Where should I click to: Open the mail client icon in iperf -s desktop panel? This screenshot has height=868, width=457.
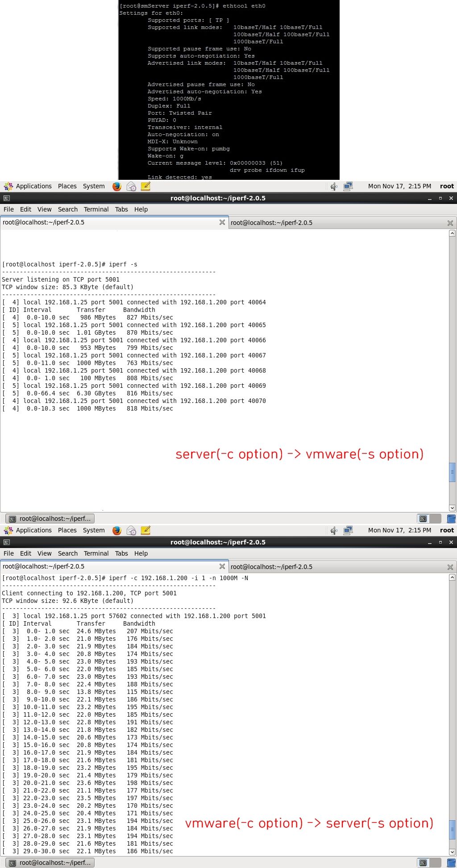[131, 187]
